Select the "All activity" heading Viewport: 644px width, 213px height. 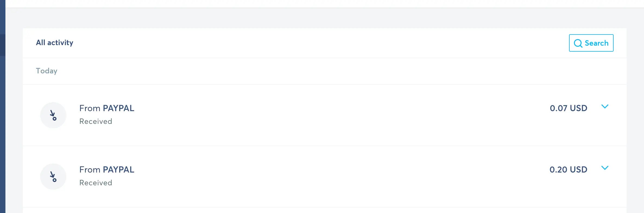[x=55, y=43]
